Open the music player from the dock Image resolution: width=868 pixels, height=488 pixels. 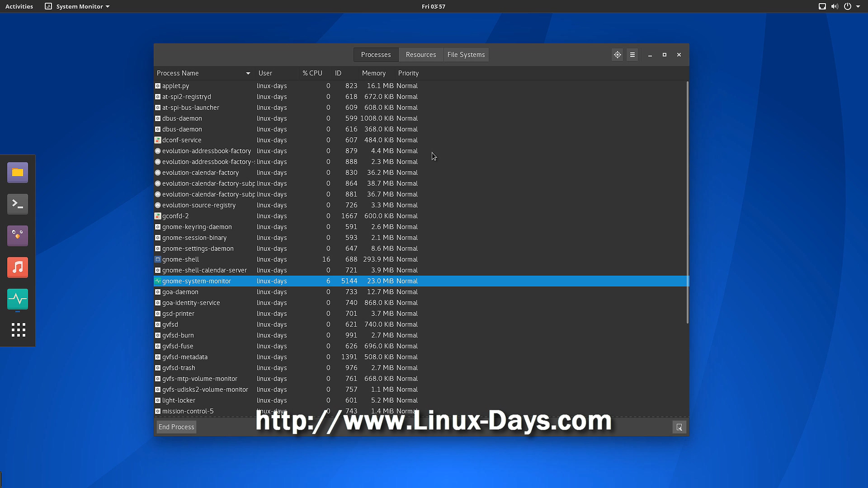click(18, 267)
